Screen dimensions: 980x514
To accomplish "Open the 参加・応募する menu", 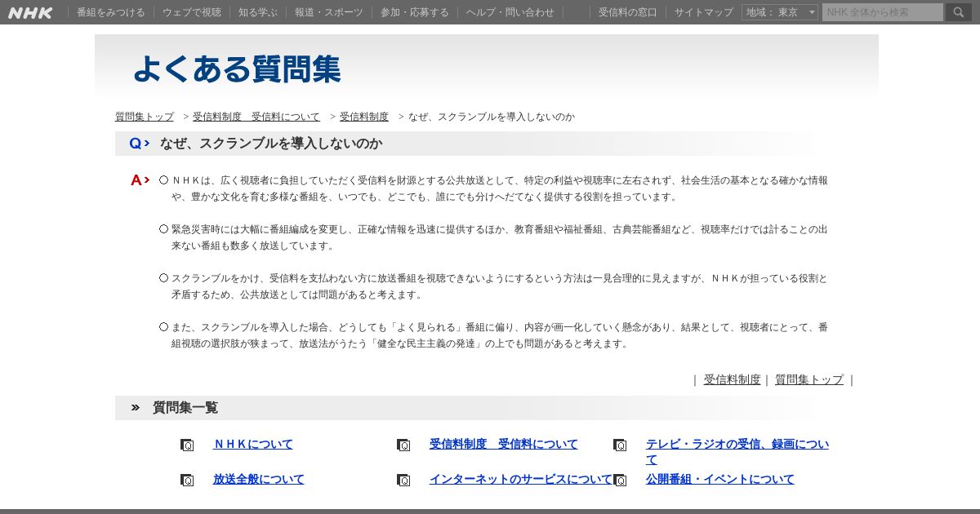I will coord(415,12).
